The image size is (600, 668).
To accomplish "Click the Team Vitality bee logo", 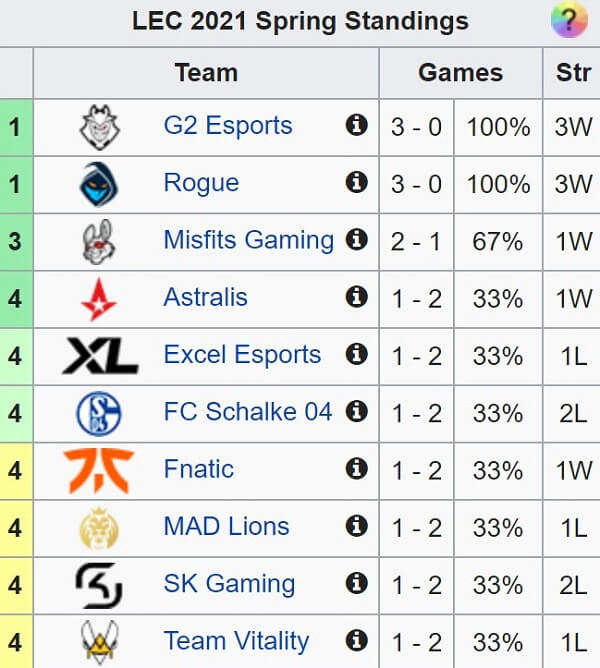I will click(99, 642).
